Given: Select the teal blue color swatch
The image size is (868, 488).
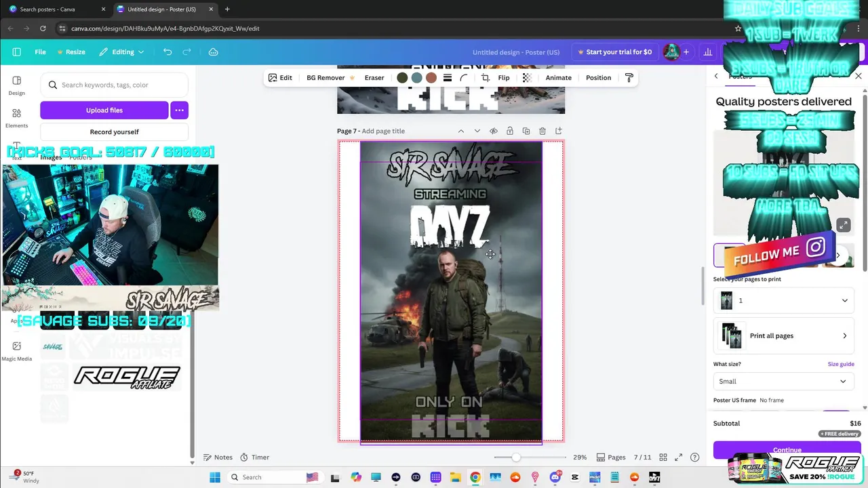Looking at the screenshot, I should click(x=416, y=78).
